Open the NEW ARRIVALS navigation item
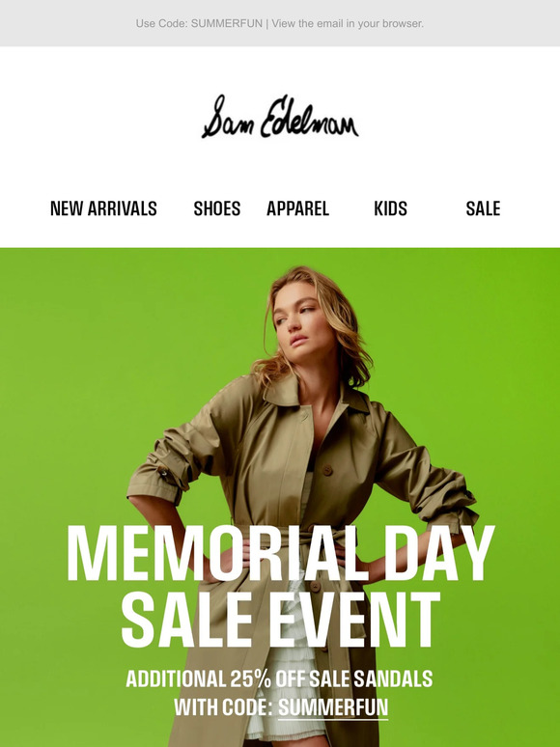The width and height of the screenshot is (560, 747). pyautogui.click(x=103, y=208)
